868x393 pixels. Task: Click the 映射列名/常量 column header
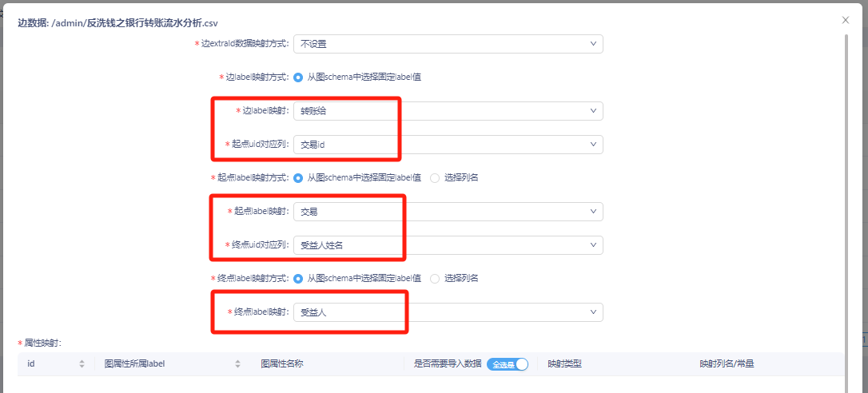pyautogui.click(x=727, y=364)
